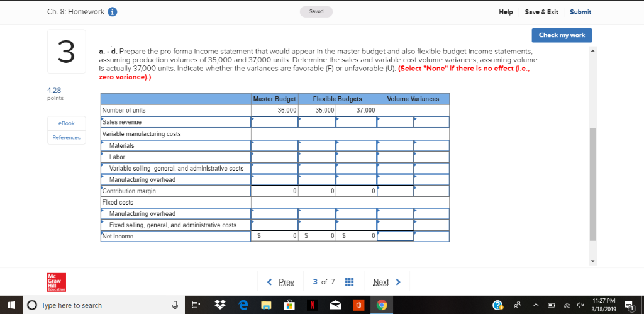Screen dimensions: 644x314
Task: Click the Materials Master Budget cell
Action: [275, 145]
